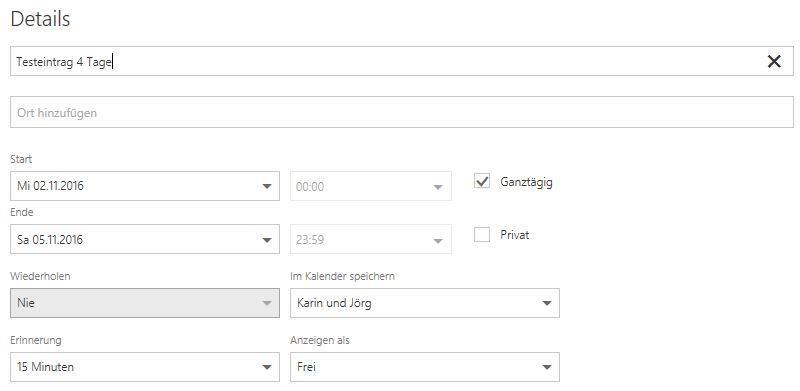Open the end time dropdown showing 23:59

pos(371,239)
